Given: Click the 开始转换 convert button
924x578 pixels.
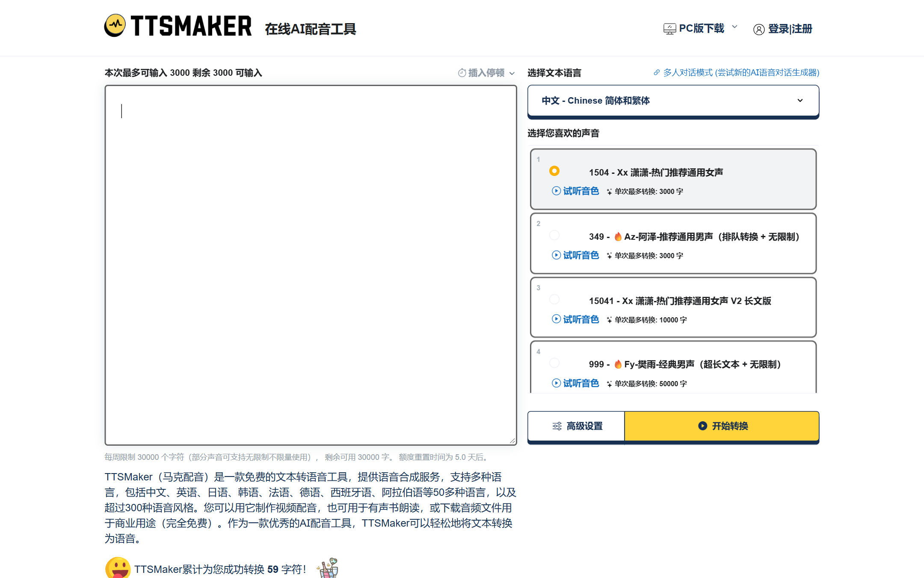Looking at the screenshot, I should click(722, 426).
